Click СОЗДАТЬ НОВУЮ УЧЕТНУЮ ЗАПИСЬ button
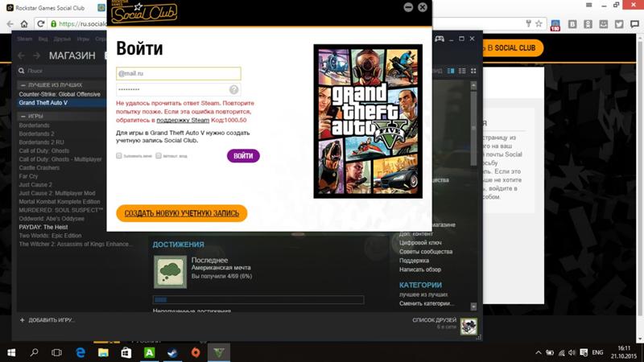 coord(182,213)
